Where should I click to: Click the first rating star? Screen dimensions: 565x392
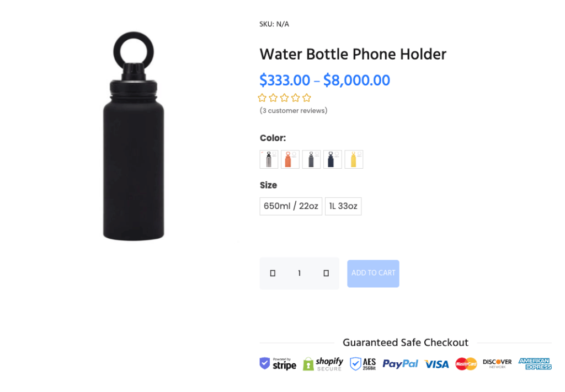pyautogui.click(x=262, y=98)
